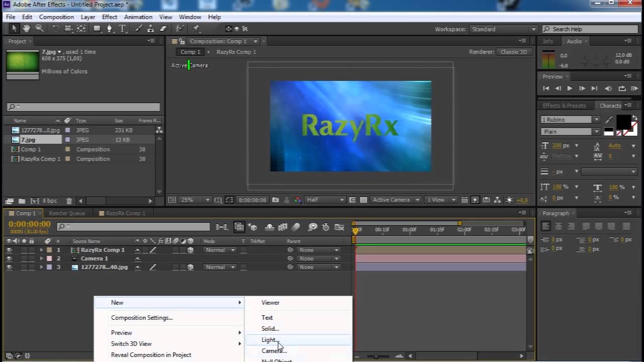Click the Classic 3D renderer button
The image size is (644, 362).
coord(514,52)
